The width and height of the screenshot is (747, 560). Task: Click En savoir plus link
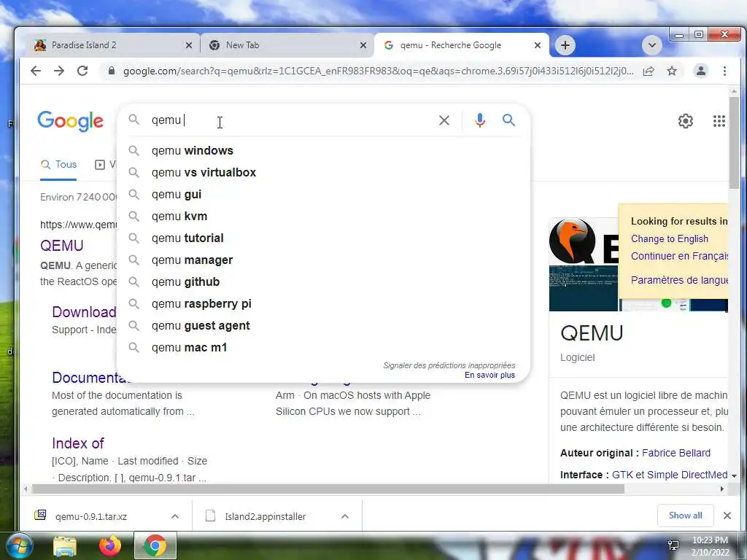tap(489, 376)
